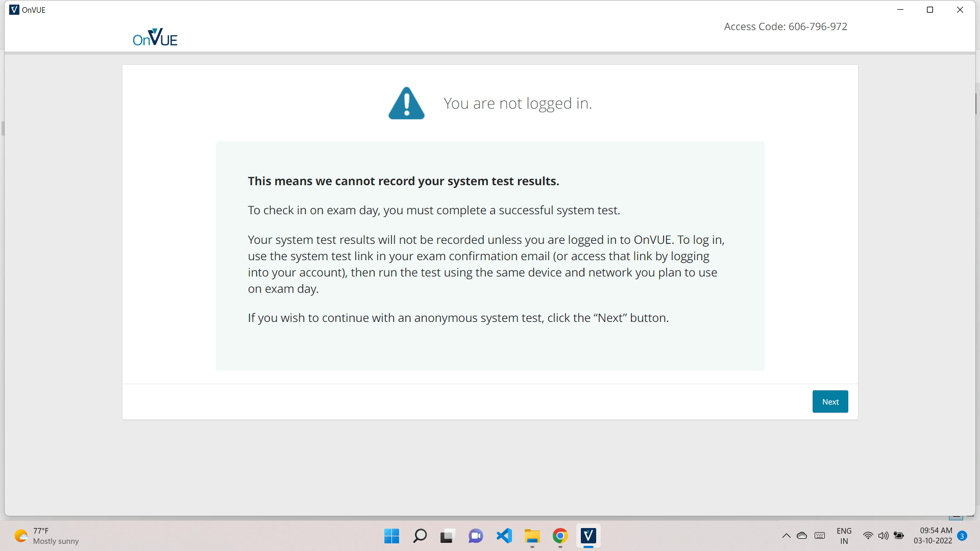Close the OnVUE window
The width and height of the screenshot is (980, 551).
960,10
